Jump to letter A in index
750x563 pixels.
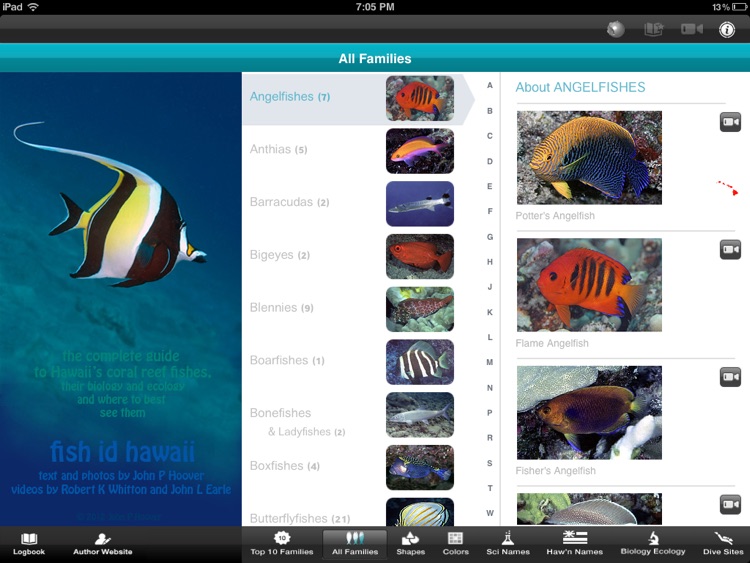point(490,86)
